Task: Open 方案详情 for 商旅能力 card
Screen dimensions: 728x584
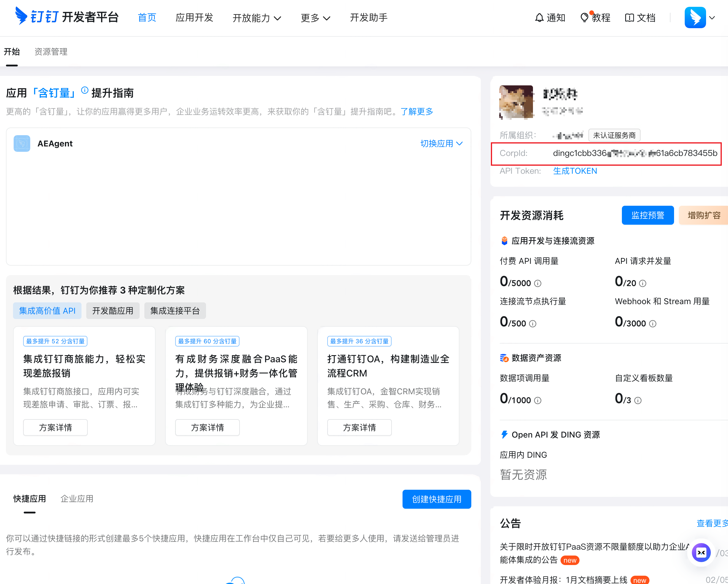Action: tap(55, 427)
